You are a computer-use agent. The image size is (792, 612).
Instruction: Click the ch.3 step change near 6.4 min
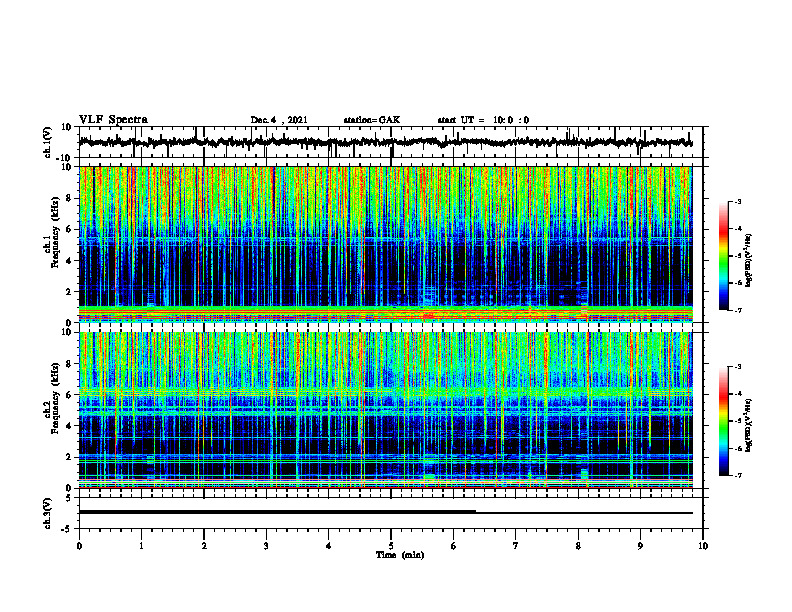(x=476, y=512)
